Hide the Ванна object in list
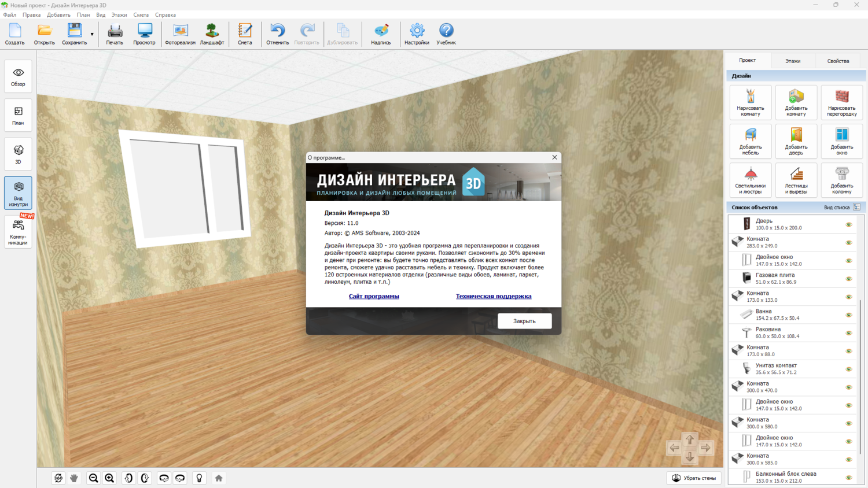The width and height of the screenshot is (868, 488). (x=849, y=315)
